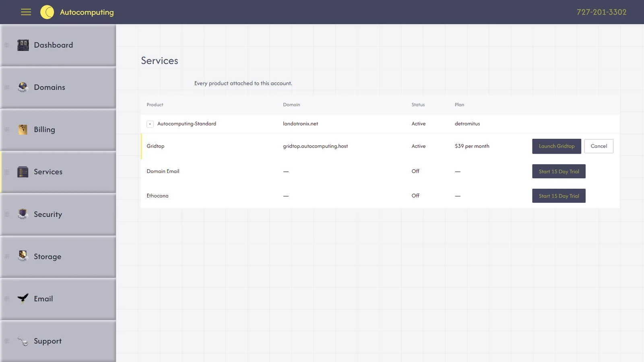Viewport: 644px width, 362px height.
Task: Click the Plan column header
Action: click(459, 105)
